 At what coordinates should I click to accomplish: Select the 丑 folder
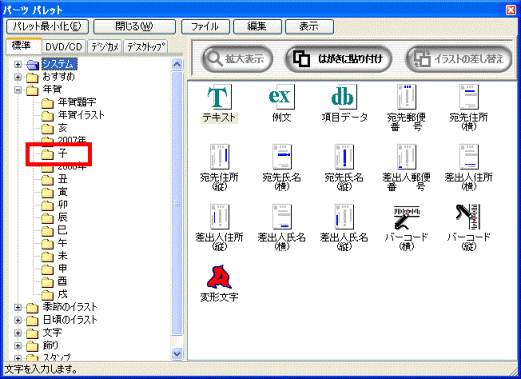(62, 179)
